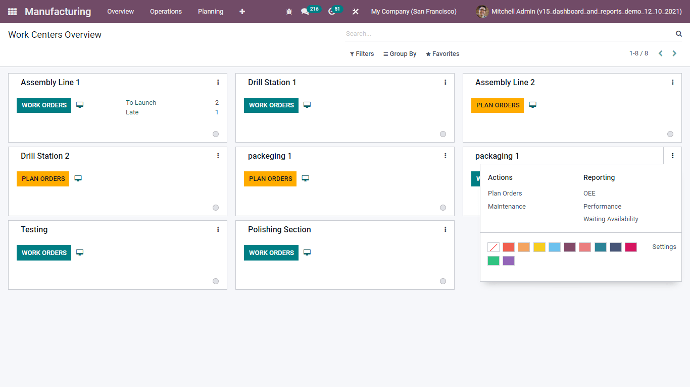The image size is (690, 387).
Task: Go to next page arrow
Action: [x=674, y=53]
